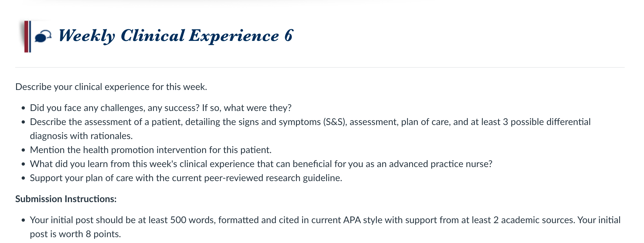
Task: Click the health promotion intervention bullet
Action: tap(151, 150)
